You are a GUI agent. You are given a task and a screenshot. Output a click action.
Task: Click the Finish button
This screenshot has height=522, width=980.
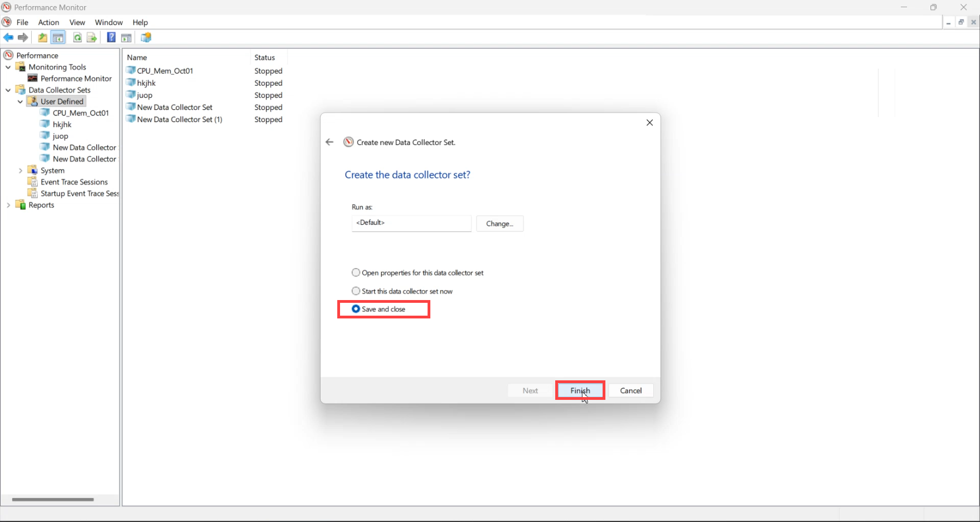580,390
